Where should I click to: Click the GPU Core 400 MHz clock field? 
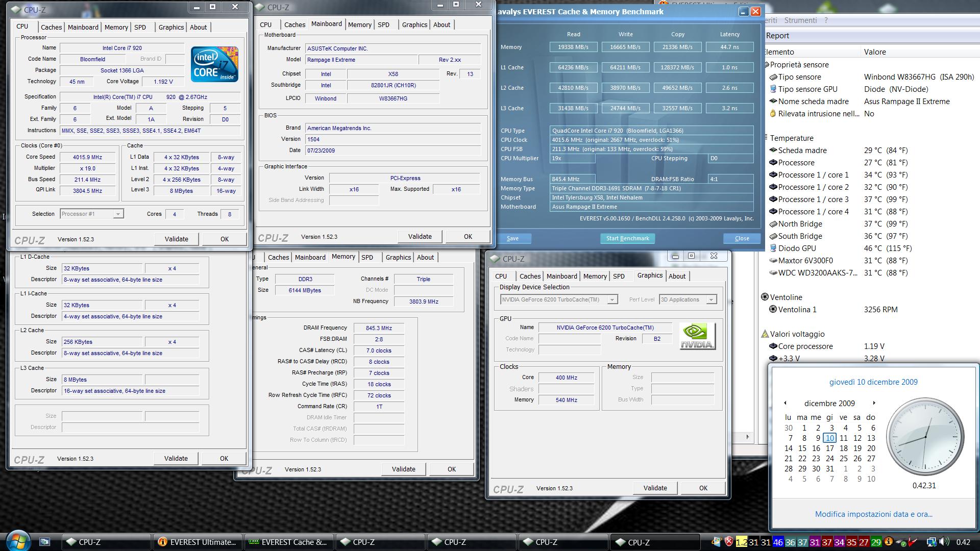pyautogui.click(x=566, y=378)
